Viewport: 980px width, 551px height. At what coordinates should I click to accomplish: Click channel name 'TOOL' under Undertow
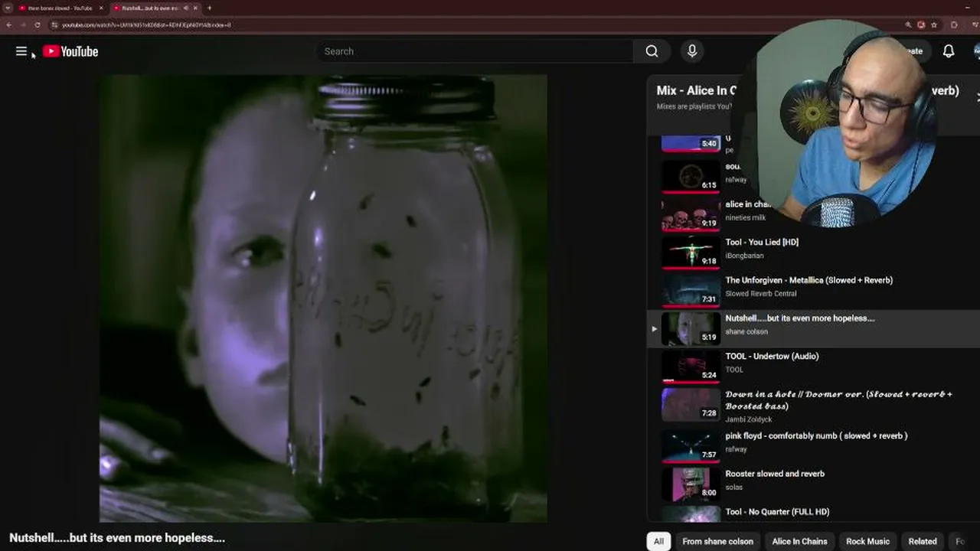coord(734,370)
